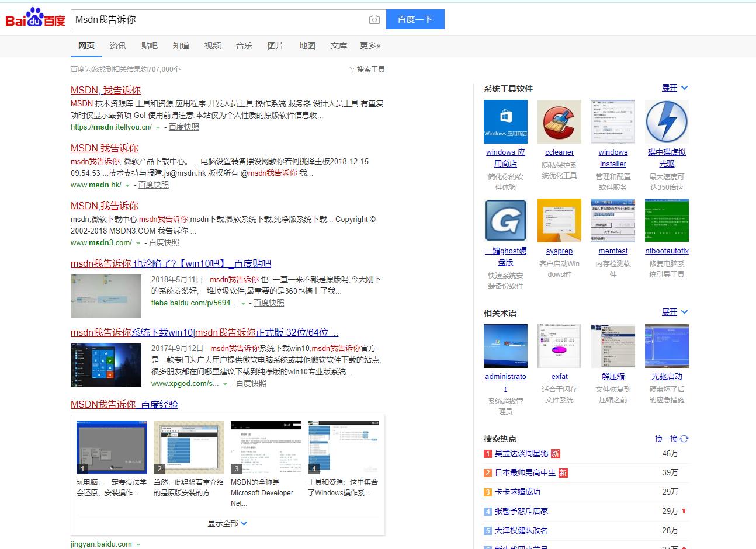Click the camera icon for image search

tap(374, 19)
